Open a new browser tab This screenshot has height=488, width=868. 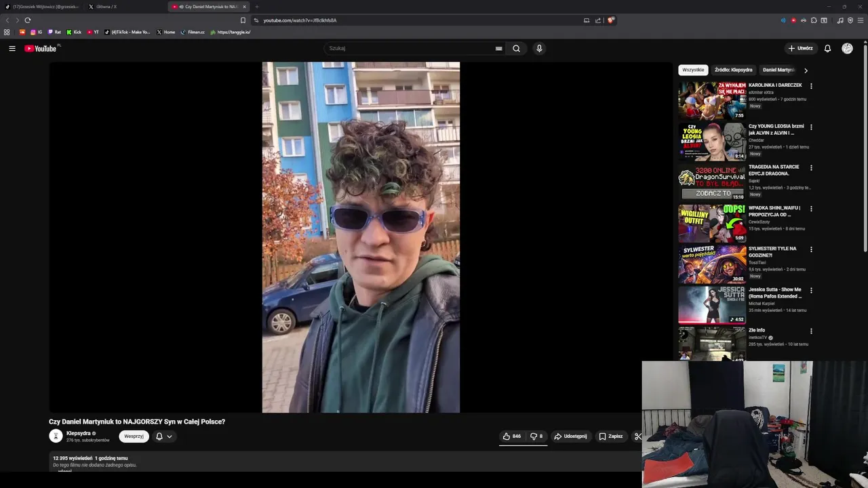coord(256,7)
